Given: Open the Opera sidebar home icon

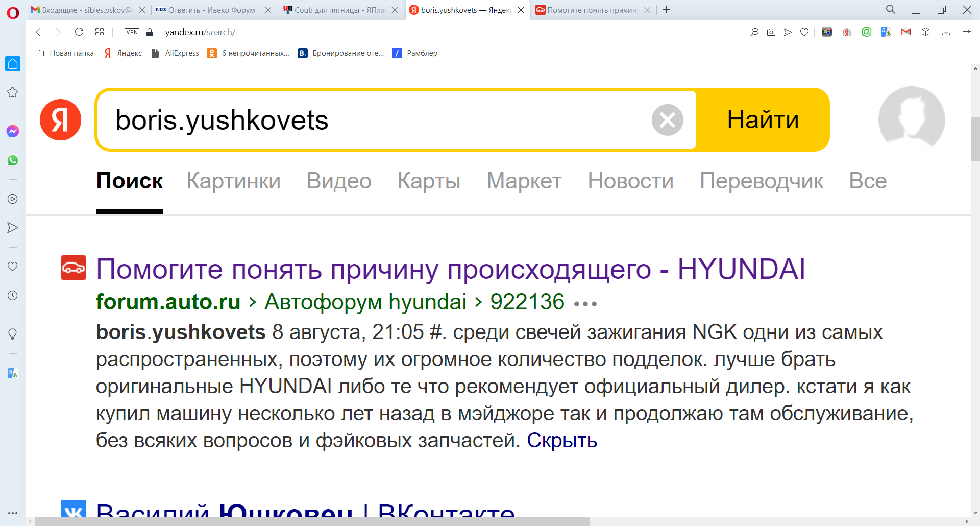Looking at the screenshot, I should point(13,64).
